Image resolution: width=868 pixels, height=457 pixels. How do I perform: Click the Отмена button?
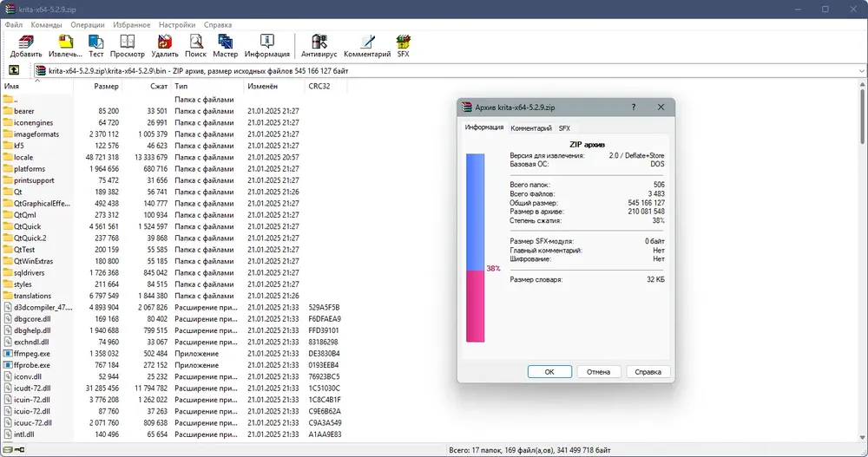point(598,372)
